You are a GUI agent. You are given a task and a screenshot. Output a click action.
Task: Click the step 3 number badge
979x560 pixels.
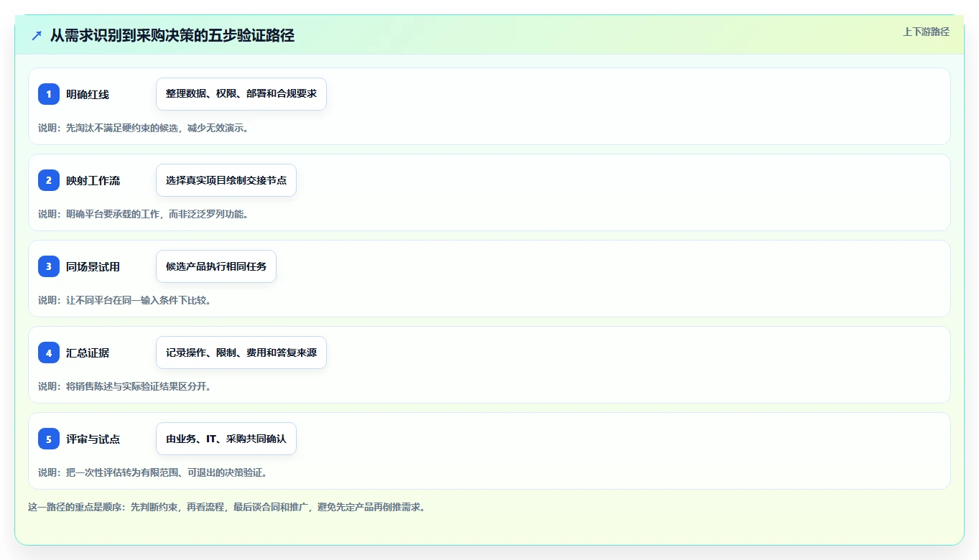[x=49, y=266]
